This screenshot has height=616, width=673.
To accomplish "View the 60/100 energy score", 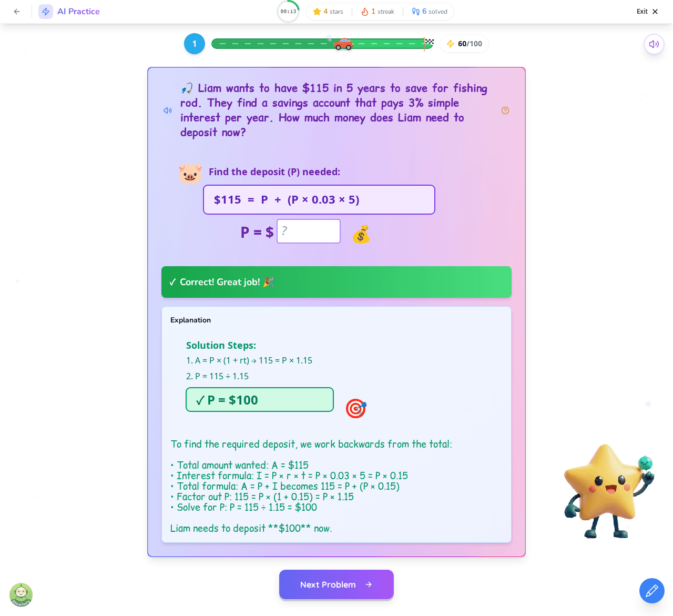I will [464, 44].
